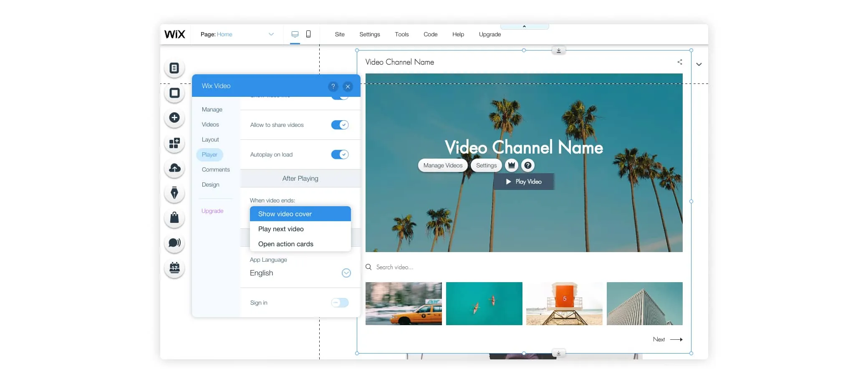
Task: Open the Pages menu icon in left sidebar
Action: (174, 68)
